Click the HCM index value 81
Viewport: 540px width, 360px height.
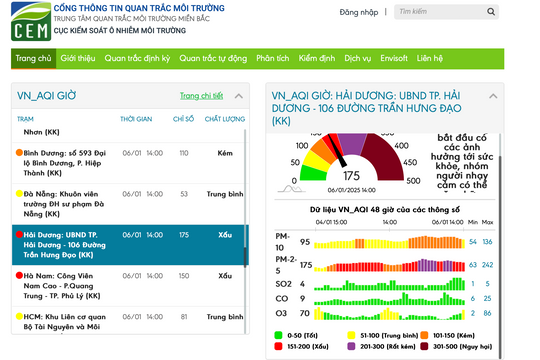(x=184, y=317)
